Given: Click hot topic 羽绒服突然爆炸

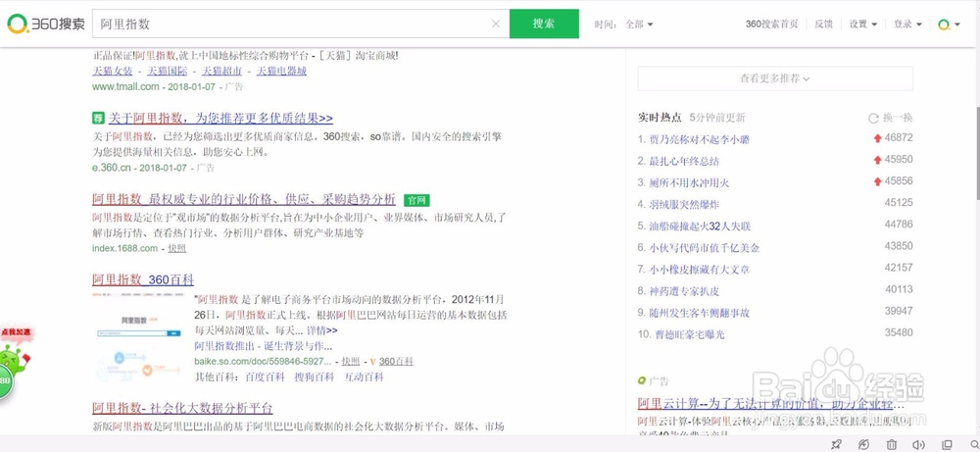Looking at the screenshot, I should tap(684, 205).
